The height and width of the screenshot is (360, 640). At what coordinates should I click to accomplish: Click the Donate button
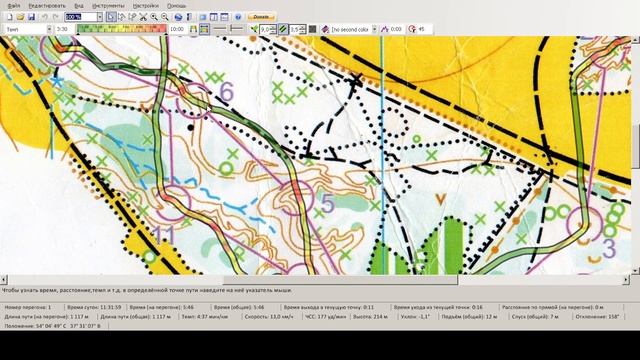[261, 17]
